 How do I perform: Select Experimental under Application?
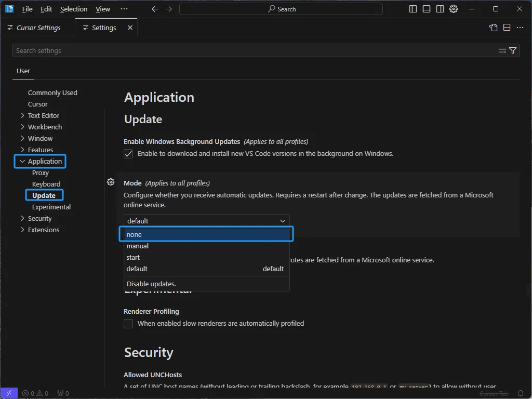[x=51, y=207]
